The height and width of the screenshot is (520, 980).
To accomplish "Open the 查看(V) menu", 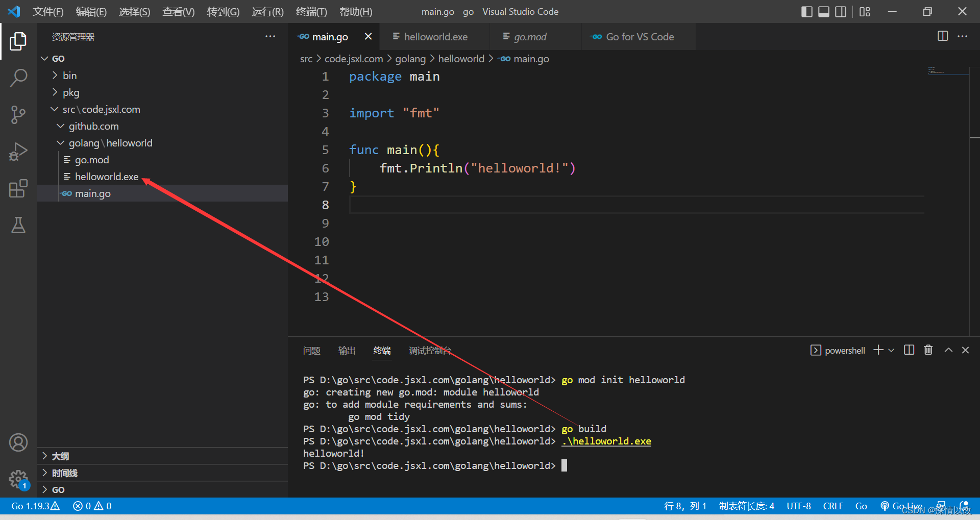I will [178, 12].
